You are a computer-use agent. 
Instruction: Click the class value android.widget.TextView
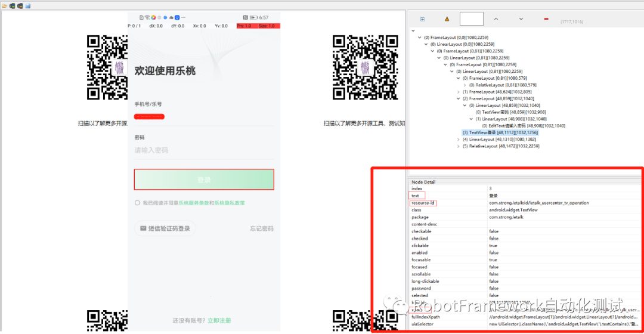pos(513,210)
